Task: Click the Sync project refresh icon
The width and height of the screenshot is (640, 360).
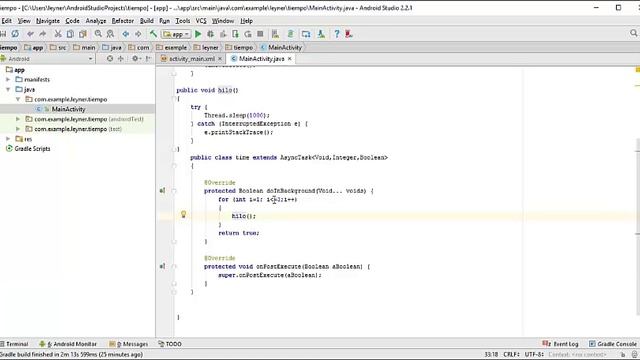Action: click(15, 34)
